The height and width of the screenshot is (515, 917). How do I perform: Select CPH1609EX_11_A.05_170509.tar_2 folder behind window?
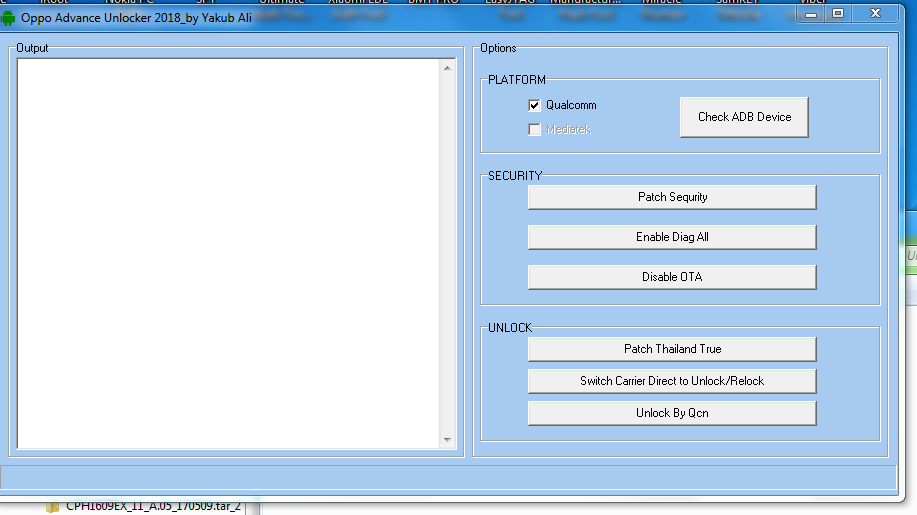pos(153,507)
